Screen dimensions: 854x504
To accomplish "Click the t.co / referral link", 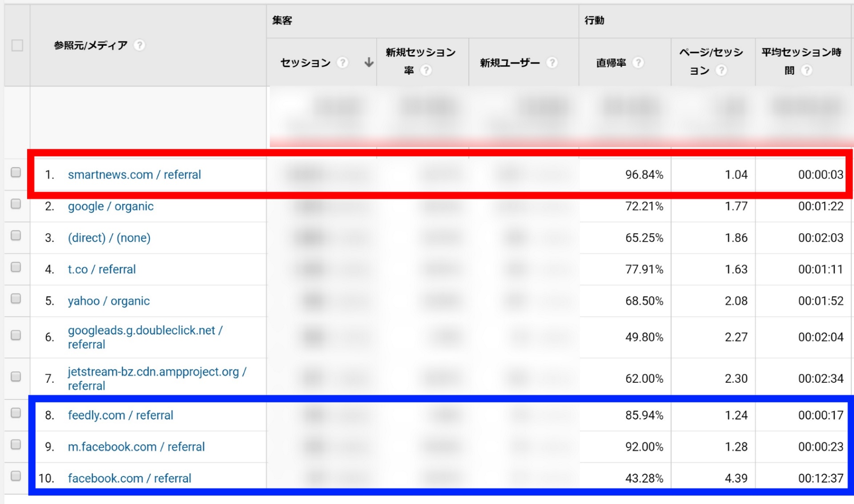I will point(101,269).
